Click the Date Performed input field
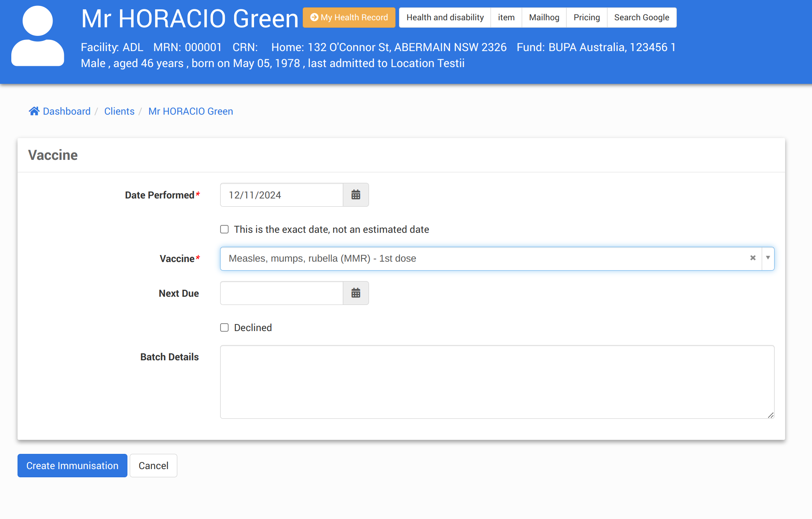The image size is (812, 519). tap(281, 195)
